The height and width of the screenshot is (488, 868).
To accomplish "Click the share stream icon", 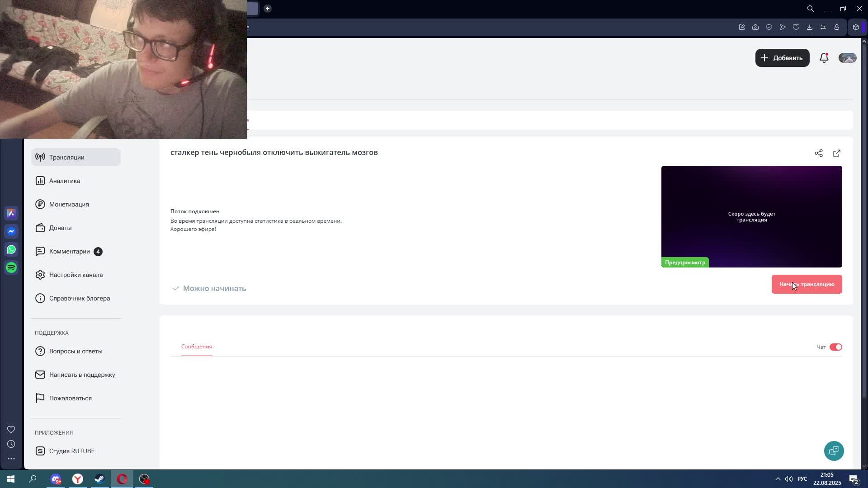I will pos(818,153).
